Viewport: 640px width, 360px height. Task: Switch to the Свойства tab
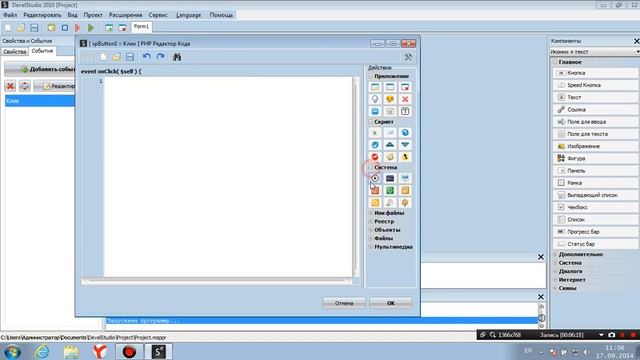15,52
